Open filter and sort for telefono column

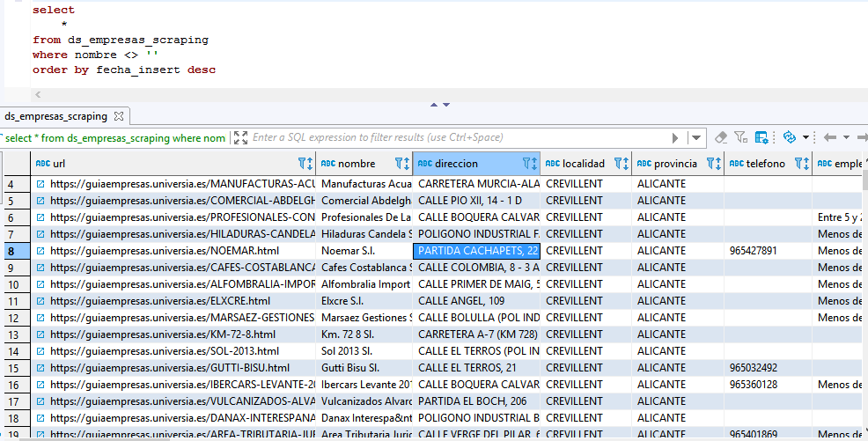click(x=802, y=163)
